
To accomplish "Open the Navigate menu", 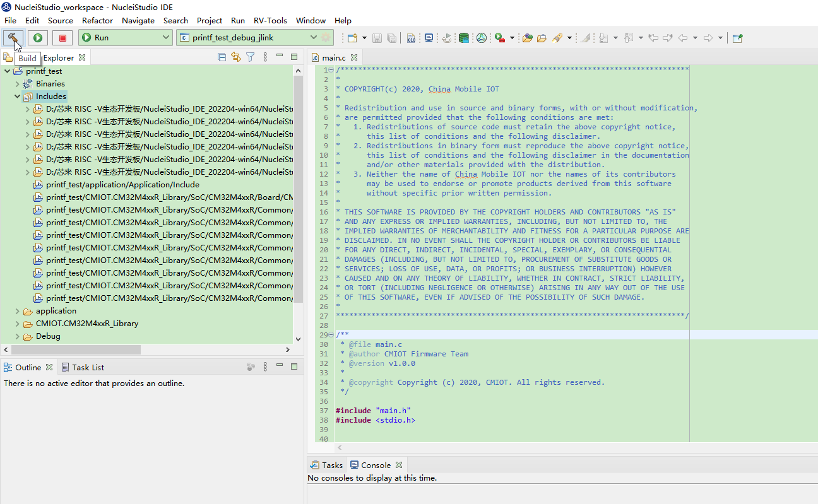I will [138, 20].
